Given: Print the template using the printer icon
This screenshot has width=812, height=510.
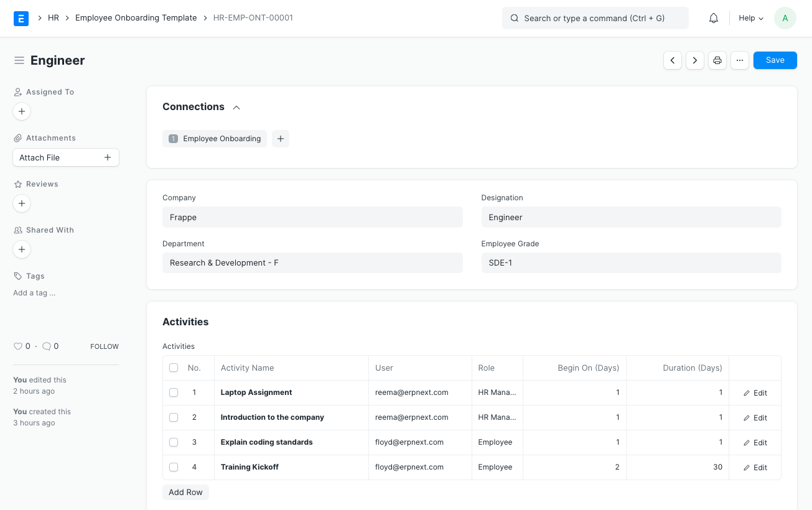Looking at the screenshot, I should coord(717,60).
